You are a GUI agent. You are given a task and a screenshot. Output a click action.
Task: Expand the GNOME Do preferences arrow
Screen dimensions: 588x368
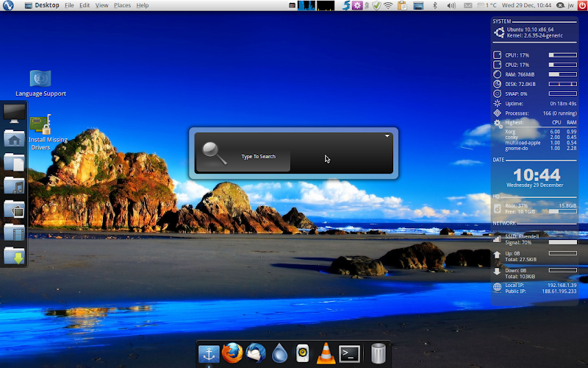[x=387, y=136]
